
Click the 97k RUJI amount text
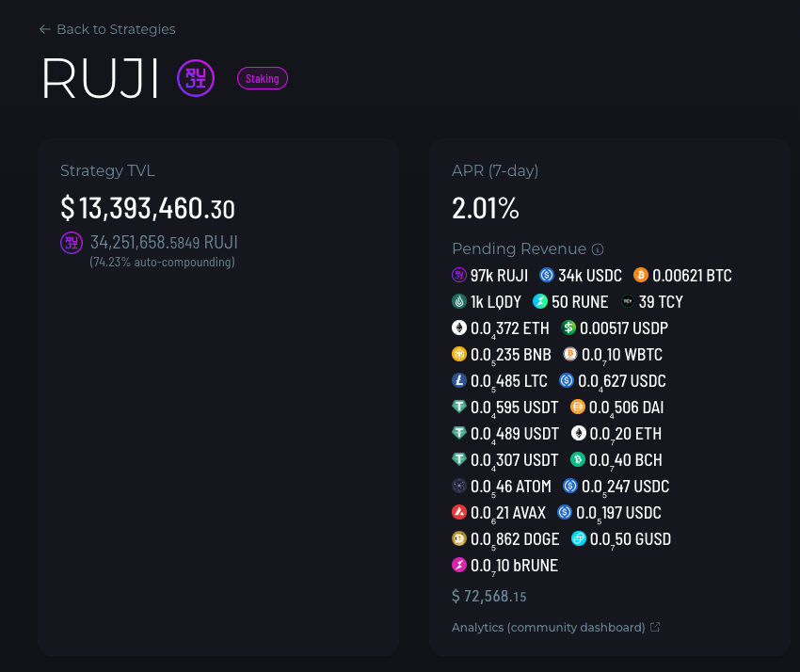pos(499,276)
